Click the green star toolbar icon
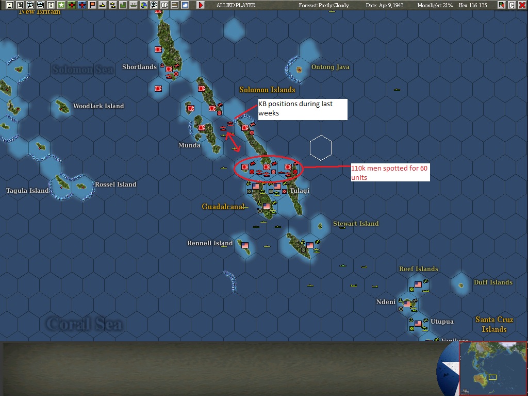528x420 pixels. [x=61, y=5]
